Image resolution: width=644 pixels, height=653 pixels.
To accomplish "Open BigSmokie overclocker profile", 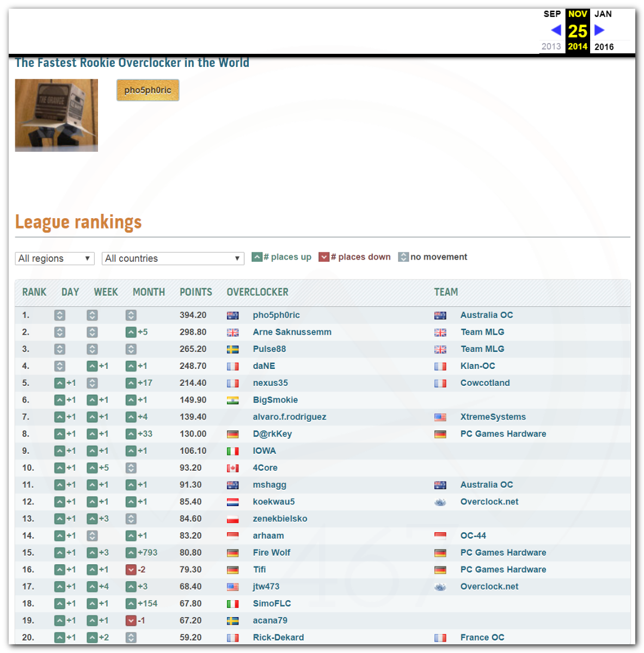I will (x=275, y=400).
